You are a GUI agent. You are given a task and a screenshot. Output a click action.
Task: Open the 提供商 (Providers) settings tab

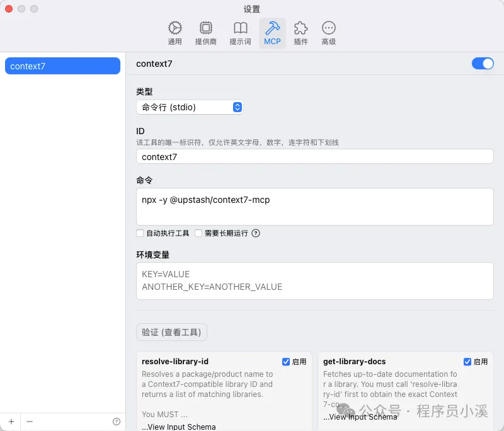coord(206,33)
